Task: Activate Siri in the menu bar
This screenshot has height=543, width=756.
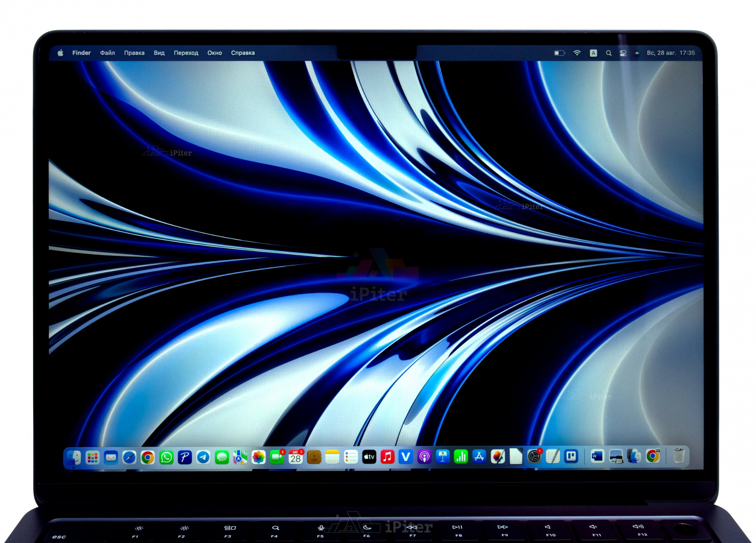Action: pyautogui.click(x=637, y=53)
